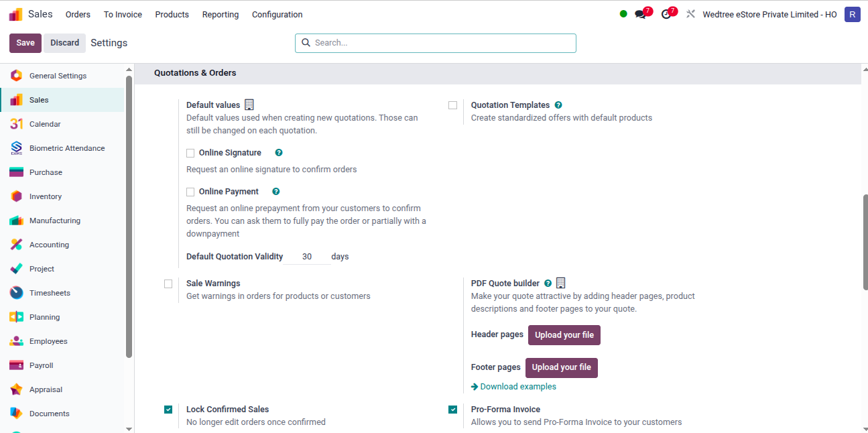Upload your file for Header pages

pyautogui.click(x=564, y=335)
